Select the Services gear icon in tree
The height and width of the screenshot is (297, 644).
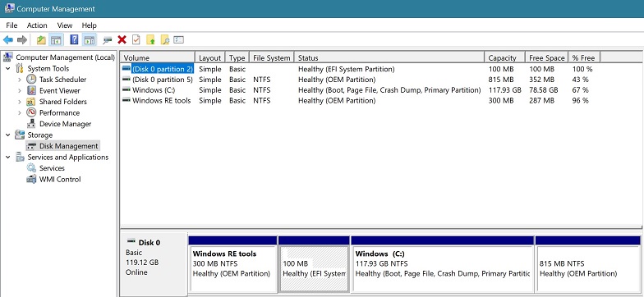[31, 167]
